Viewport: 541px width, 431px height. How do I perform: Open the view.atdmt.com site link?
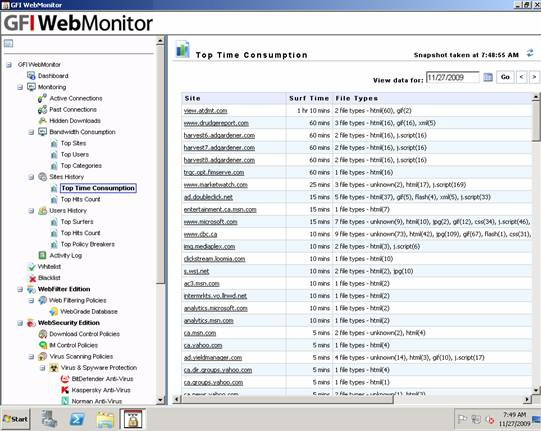coord(205,111)
